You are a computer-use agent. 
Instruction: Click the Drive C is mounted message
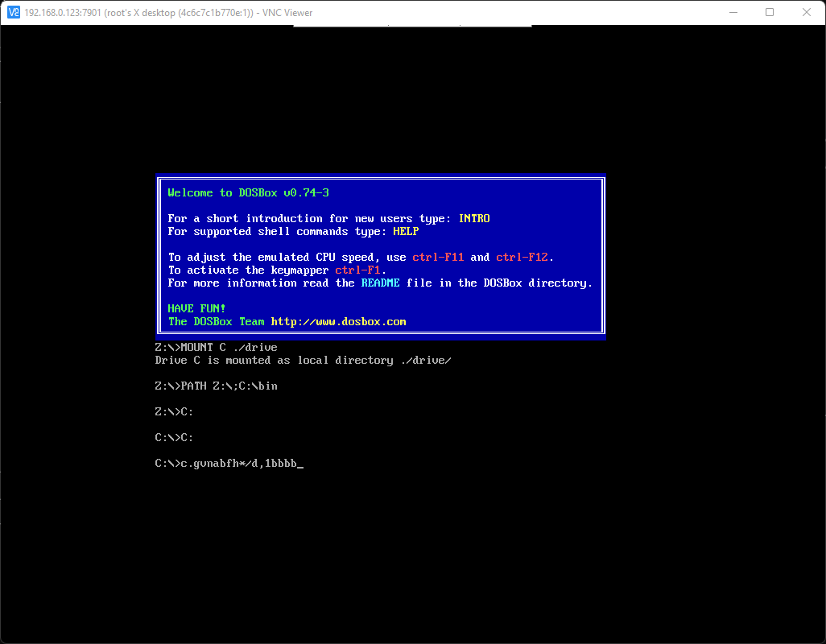tap(303, 361)
